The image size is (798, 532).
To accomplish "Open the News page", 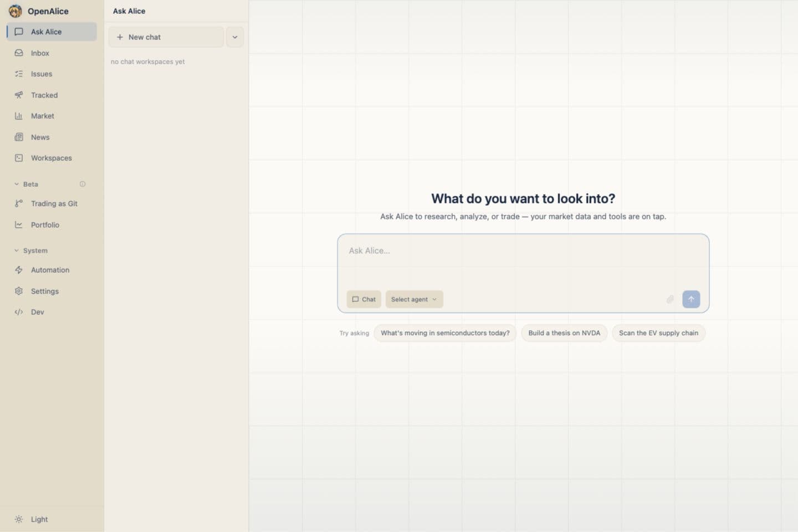I will [52, 137].
